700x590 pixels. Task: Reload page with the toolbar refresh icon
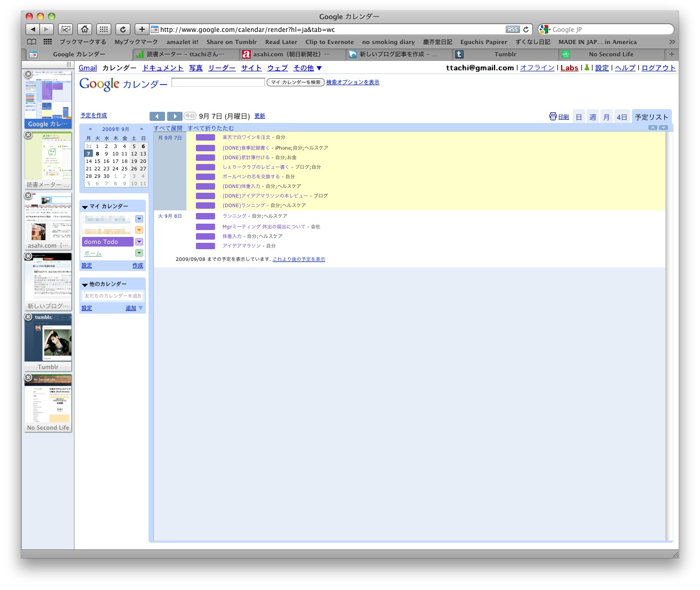tap(123, 29)
